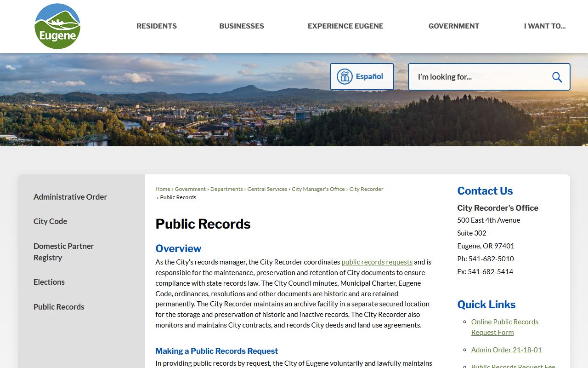Open Online Public Records Request Form link
This screenshot has height=368, width=588.
(x=504, y=327)
